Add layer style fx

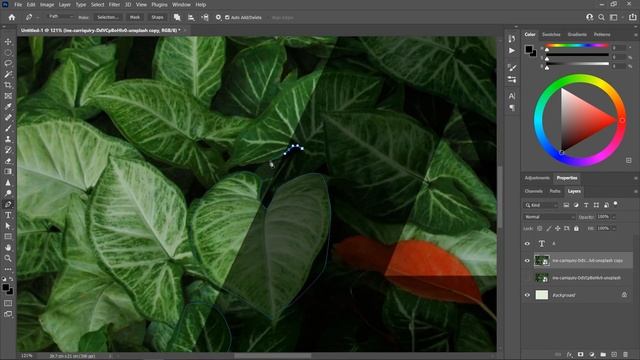(x=569, y=354)
